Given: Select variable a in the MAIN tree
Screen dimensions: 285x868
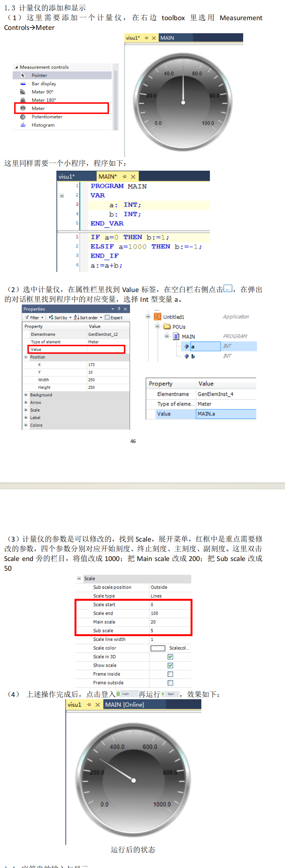Looking at the screenshot, I should click(x=205, y=347).
